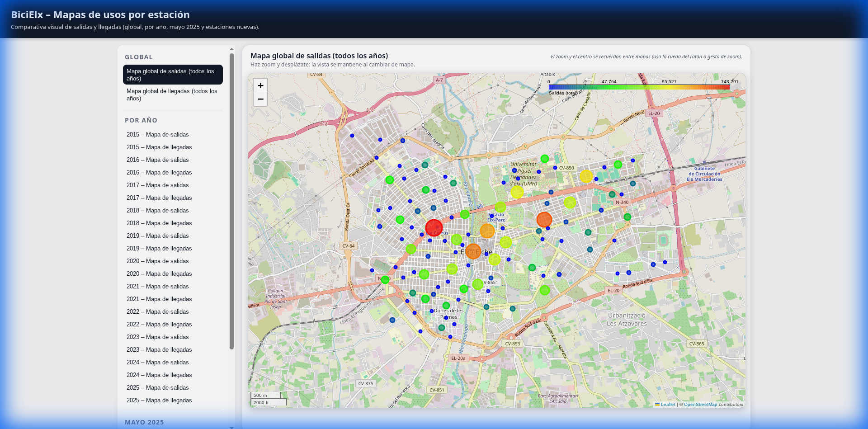Click the large red station circle at Elx Carrús
868x429 pixels.
pyautogui.click(x=434, y=228)
